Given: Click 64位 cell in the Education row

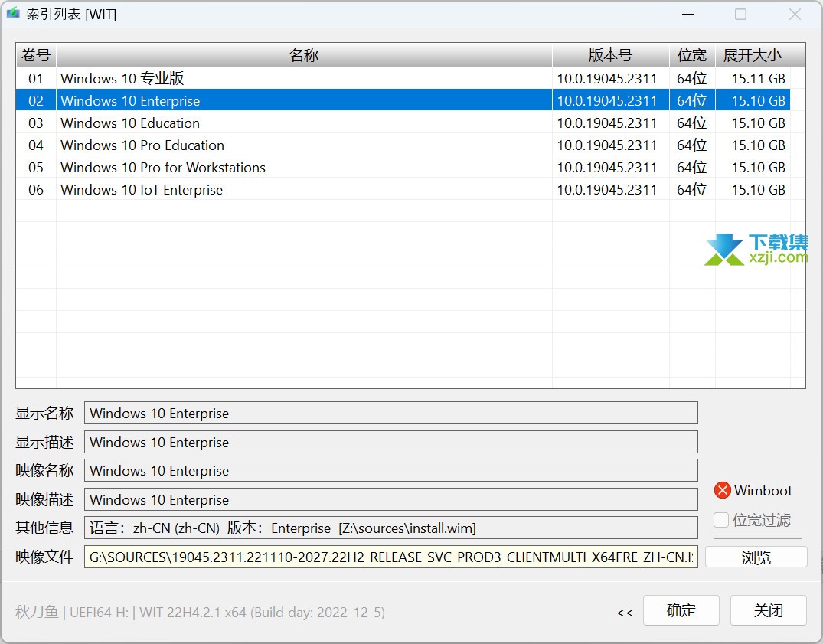Looking at the screenshot, I should click(x=692, y=123).
